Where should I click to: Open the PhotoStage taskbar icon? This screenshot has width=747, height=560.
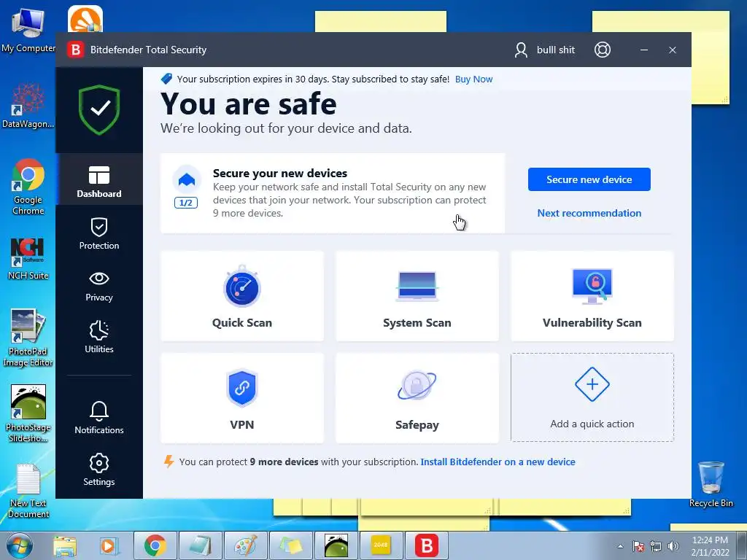336,545
